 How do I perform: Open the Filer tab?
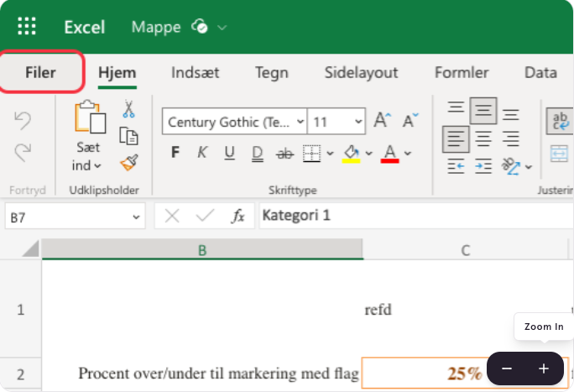40,72
